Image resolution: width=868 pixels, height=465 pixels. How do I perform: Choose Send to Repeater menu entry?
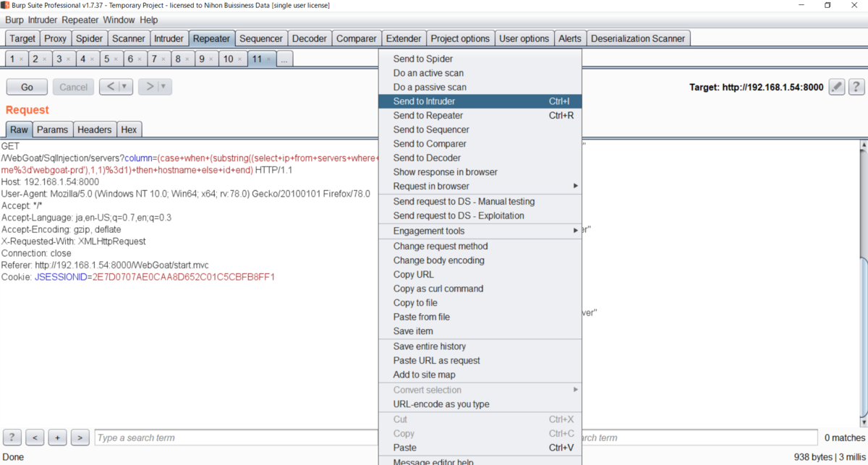click(480, 115)
